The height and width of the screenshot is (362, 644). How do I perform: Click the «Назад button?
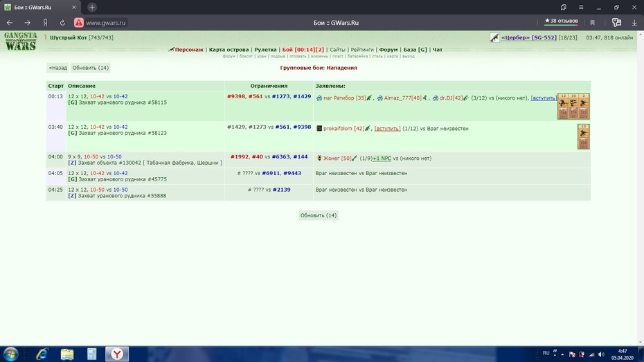57,68
